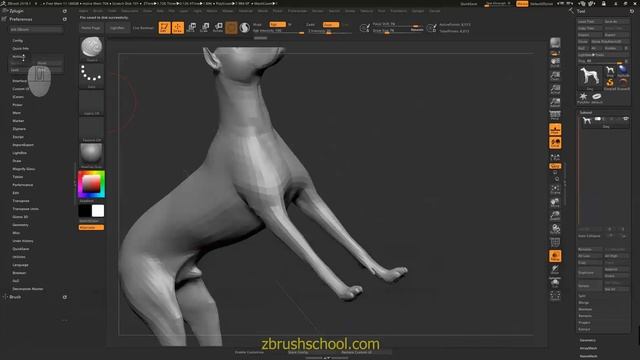Toggle the L.Sym button
The width and height of the screenshot is (640, 360).
pyautogui.click(x=555, y=157)
